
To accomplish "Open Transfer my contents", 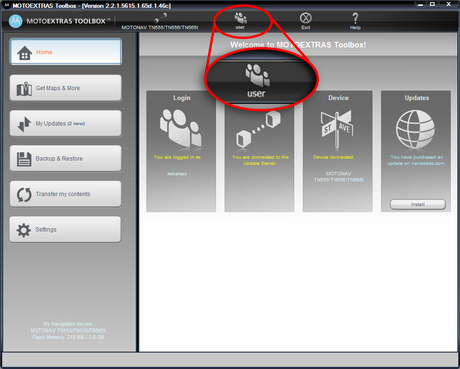I will click(x=66, y=194).
